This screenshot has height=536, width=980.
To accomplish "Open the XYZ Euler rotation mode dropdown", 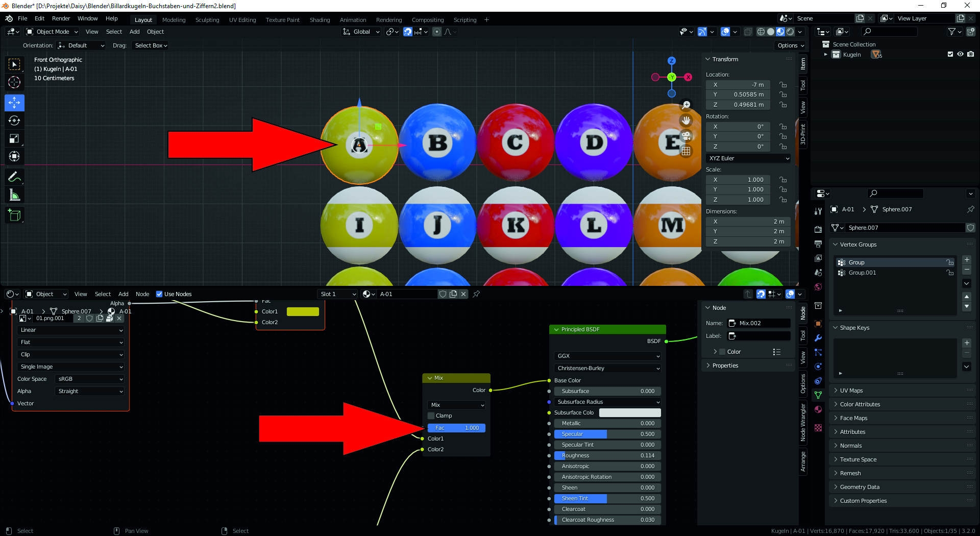I will 748,158.
